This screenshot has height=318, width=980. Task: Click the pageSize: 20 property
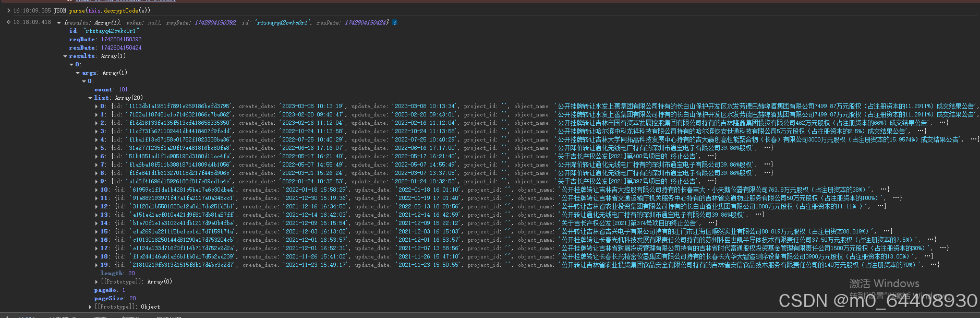coord(115,299)
